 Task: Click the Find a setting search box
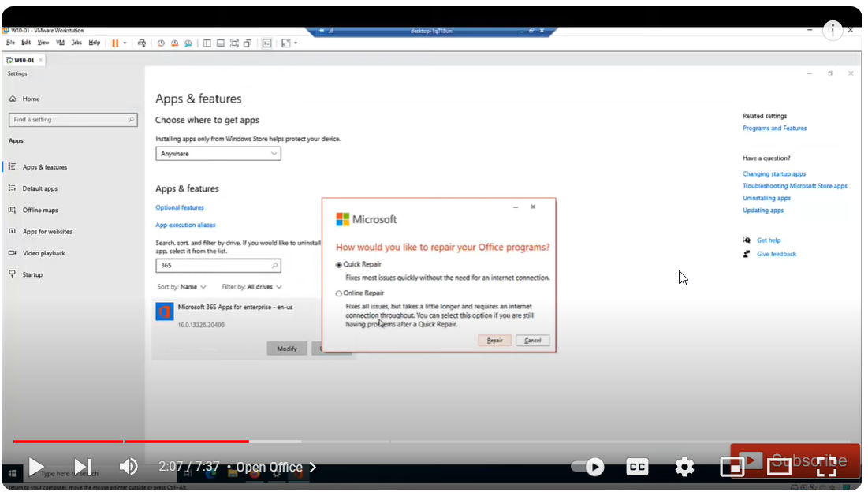pyautogui.click(x=73, y=120)
